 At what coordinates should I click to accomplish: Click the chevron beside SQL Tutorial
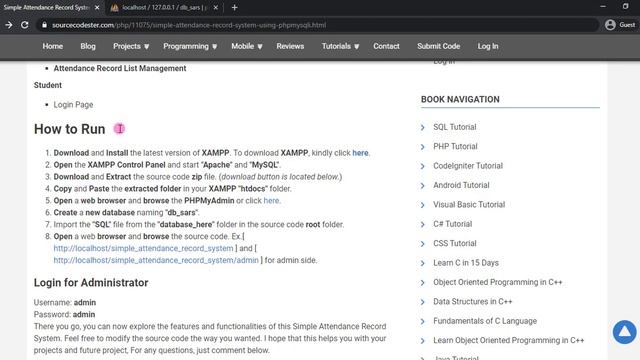coord(423,127)
